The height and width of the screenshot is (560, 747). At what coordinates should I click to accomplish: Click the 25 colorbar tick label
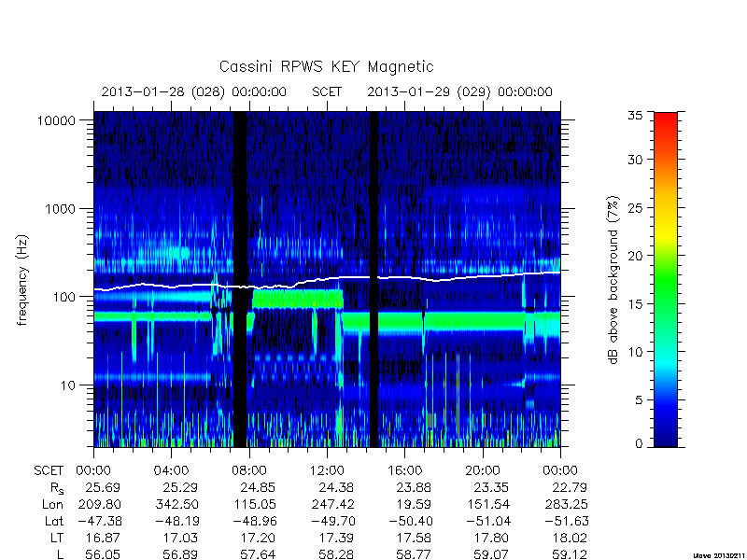[635, 208]
